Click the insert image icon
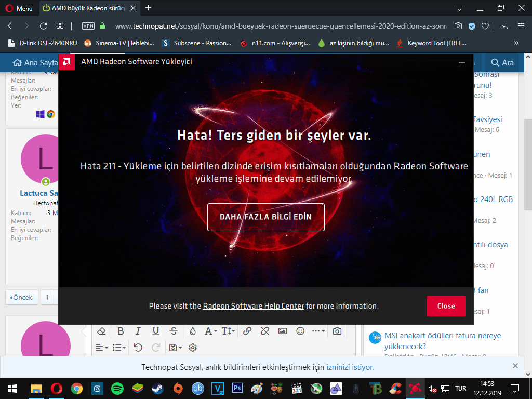Image resolution: width=532 pixels, height=399 pixels. coord(283,331)
